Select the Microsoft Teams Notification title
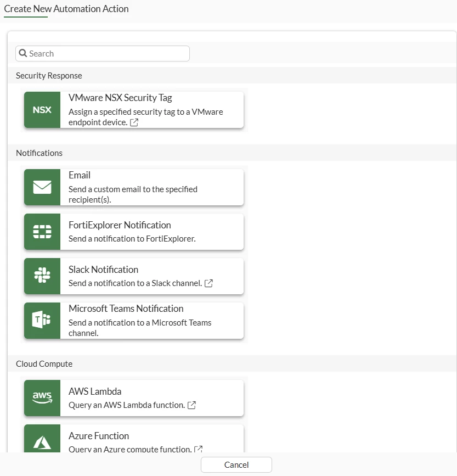 click(126, 309)
